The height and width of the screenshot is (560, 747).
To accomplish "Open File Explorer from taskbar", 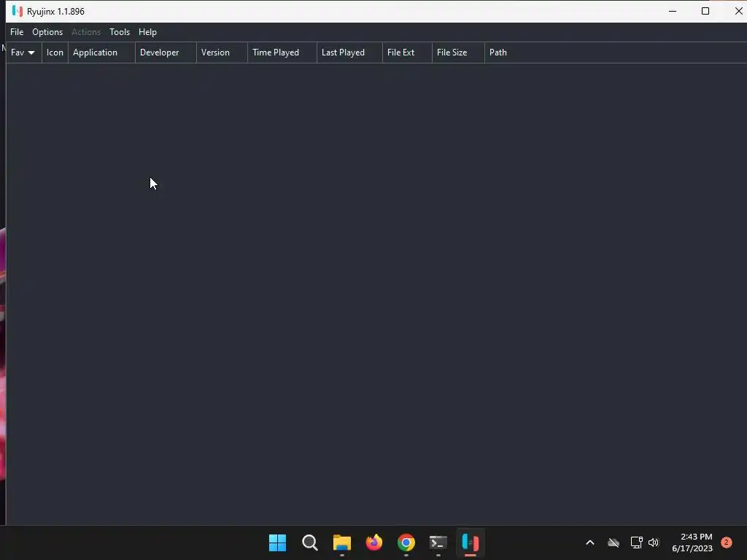I will coord(341,542).
